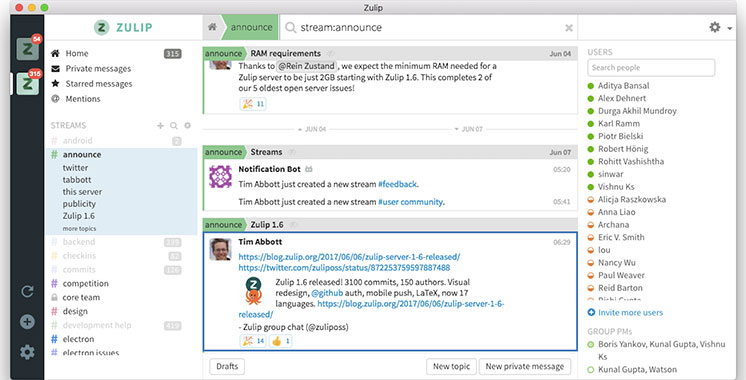This screenshot has height=380, width=746.
Task: Click Invite more users link
Action: [630, 312]
